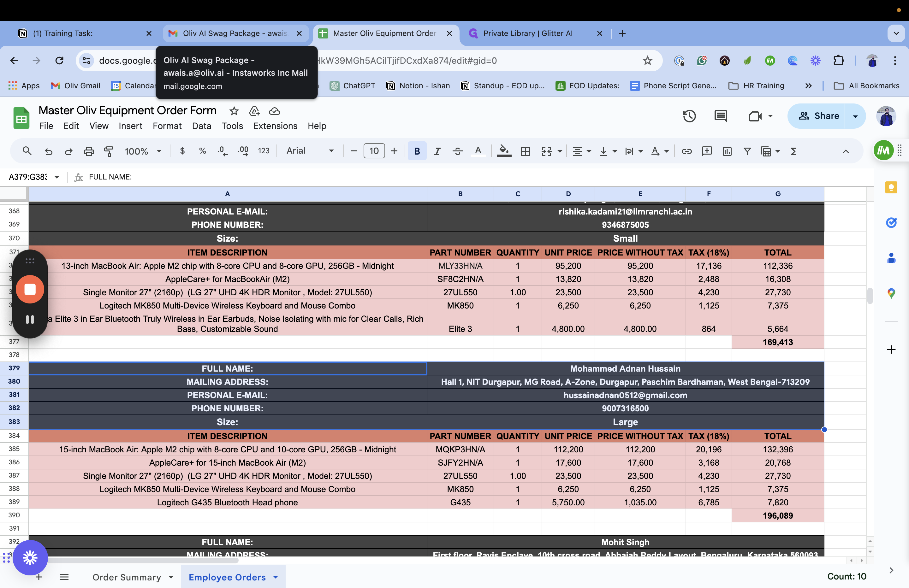Toggle bold formatting button
Viewport: 909px width, 588px height.
pyautogui.click(x=417, y=151)
